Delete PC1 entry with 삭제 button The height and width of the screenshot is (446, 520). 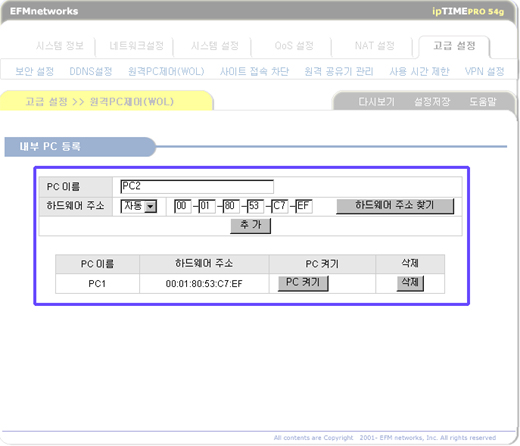point(410,283)
